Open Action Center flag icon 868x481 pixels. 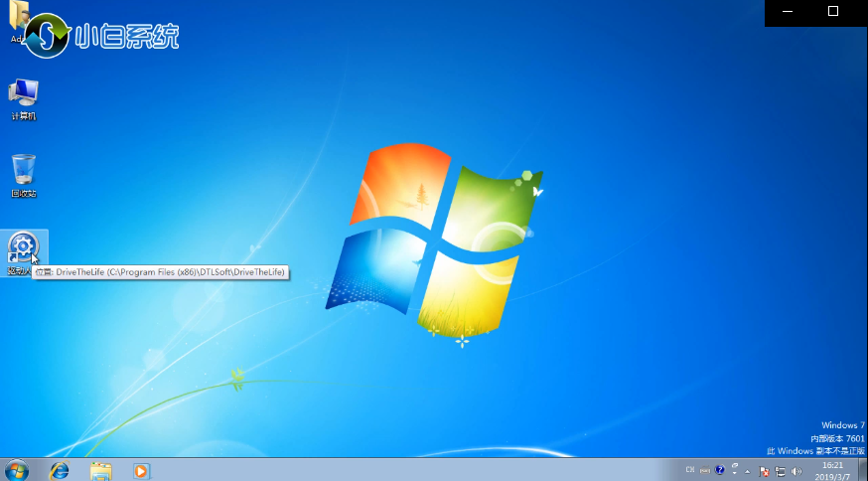tap(764, 472)
